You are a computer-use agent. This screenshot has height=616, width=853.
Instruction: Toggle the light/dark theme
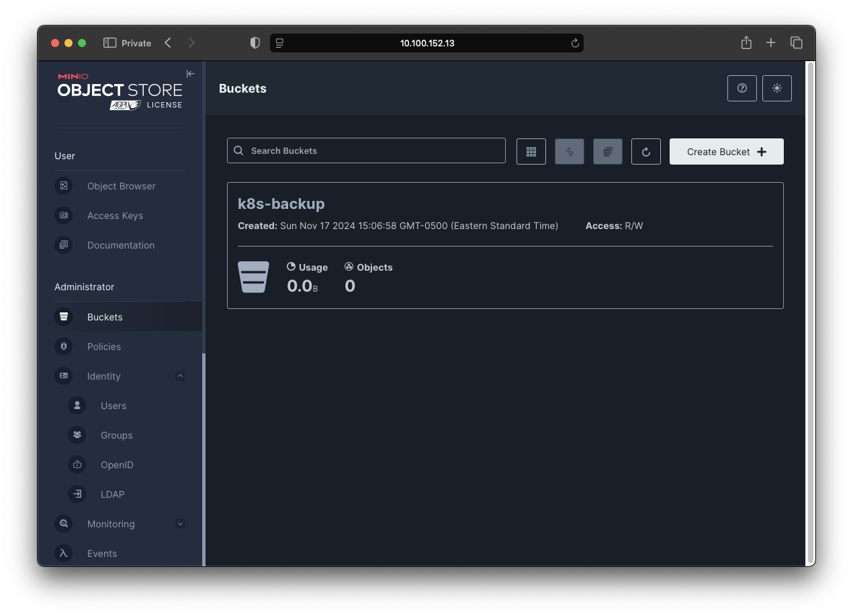[777, 88]
